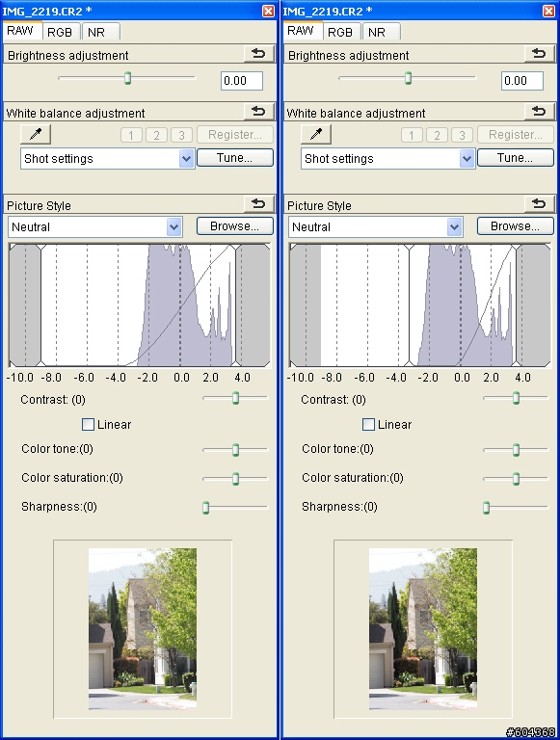
Task: Click Sharpness slider handle in right panel
Action: (x=487, y=508)
